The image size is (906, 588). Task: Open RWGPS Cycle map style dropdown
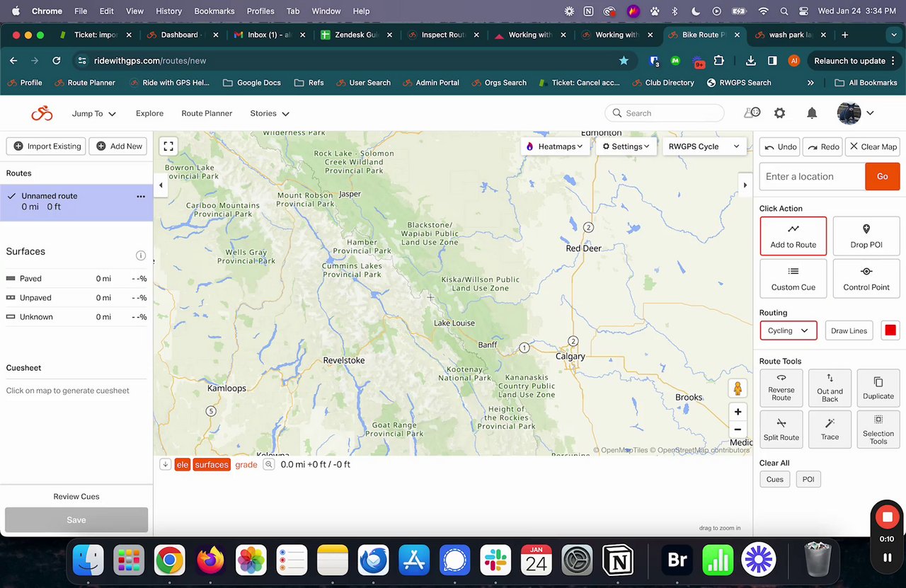click(704, 146)
